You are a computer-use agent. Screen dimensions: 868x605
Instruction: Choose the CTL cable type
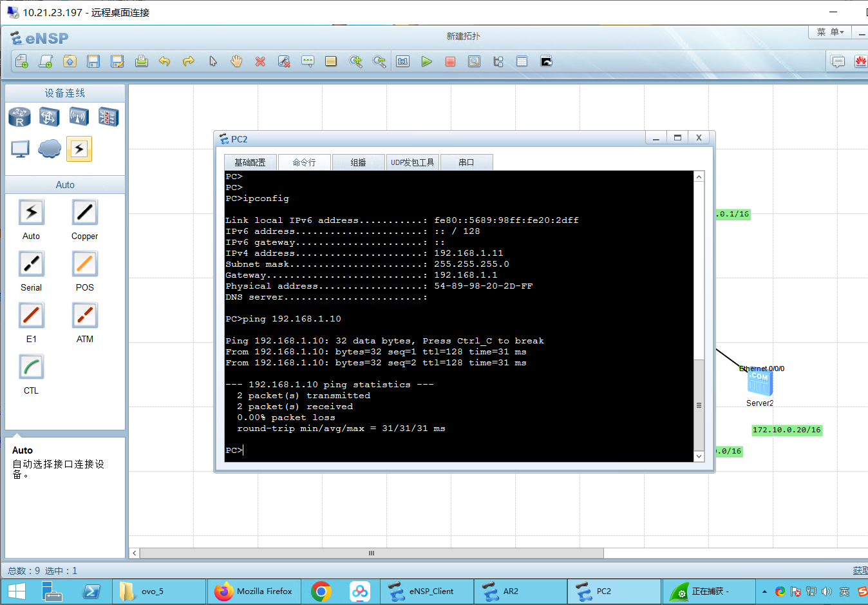tap(31, 367)
